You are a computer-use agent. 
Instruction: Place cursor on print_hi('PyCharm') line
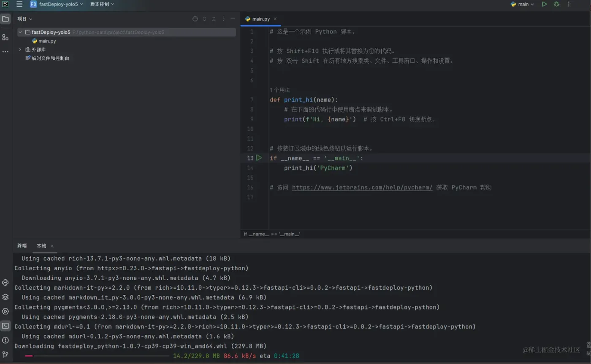[318, 168]
